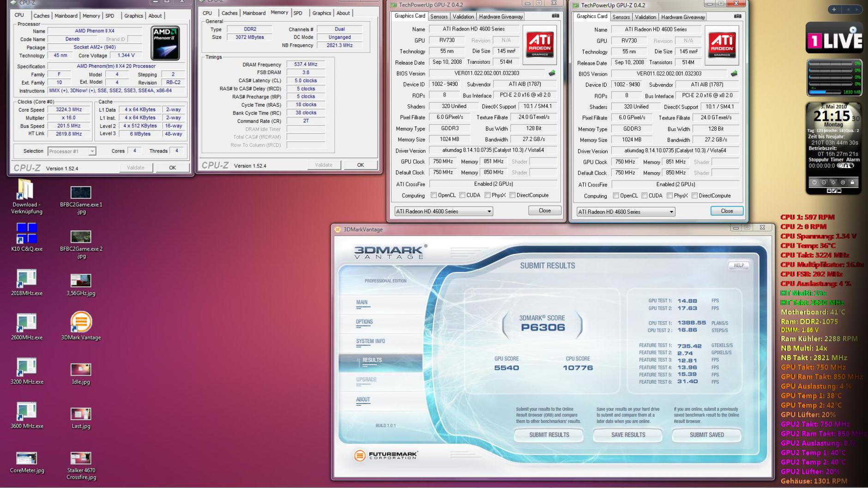Image resolution: width=868 pixels, height=488 pixels.
Task: Switch to the Caches tab in CPU-Z CPU window
Action: (x=41, y=16)
